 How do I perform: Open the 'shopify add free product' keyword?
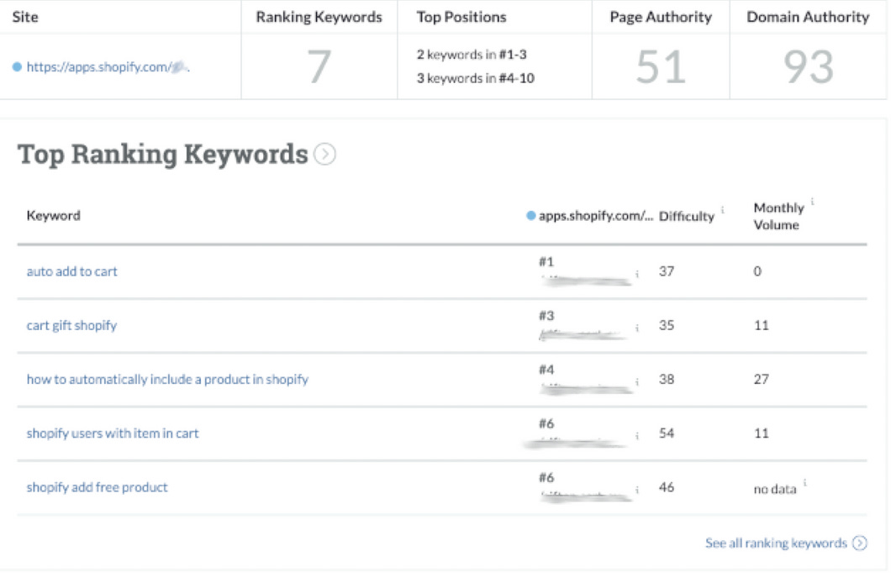97,487
